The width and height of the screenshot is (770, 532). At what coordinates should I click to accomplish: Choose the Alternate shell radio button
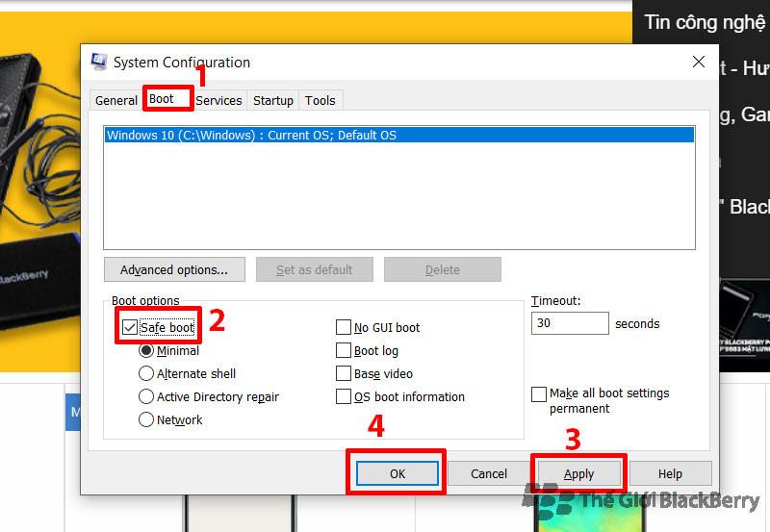[146, 373]
